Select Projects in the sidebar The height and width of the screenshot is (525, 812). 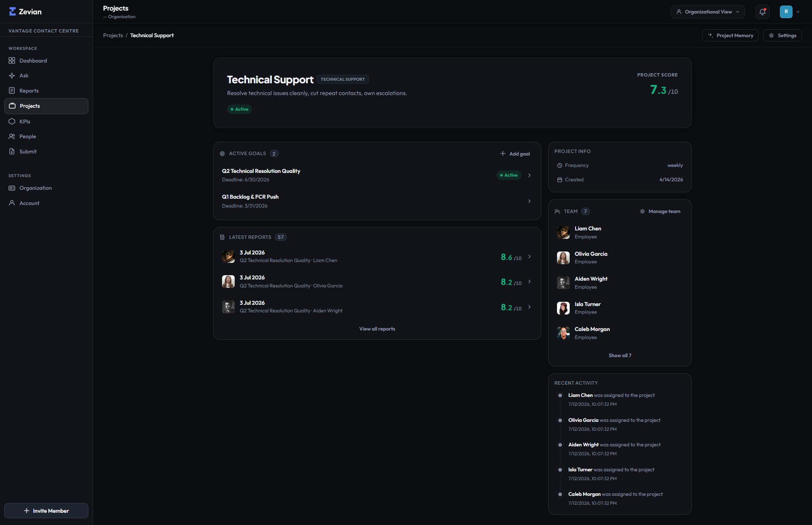pyautogui.click(x=46, y=106)
